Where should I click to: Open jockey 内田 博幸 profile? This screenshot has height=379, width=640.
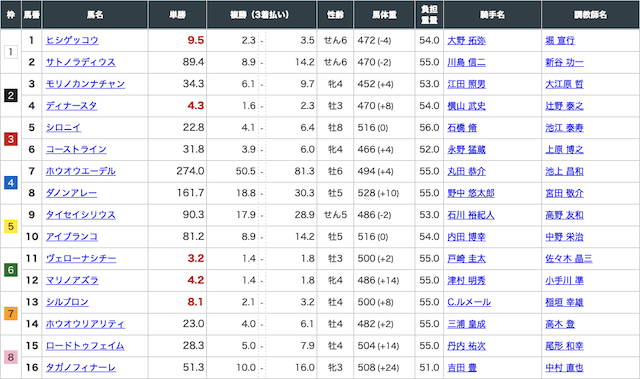tap(467, 237)
